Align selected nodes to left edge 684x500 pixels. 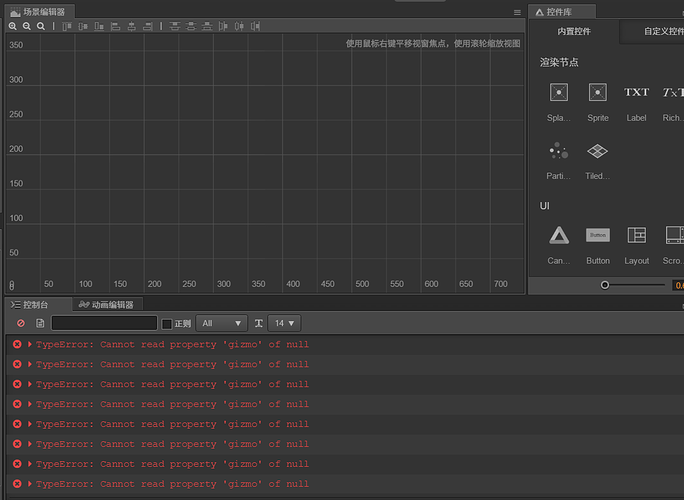click(115, 26)
